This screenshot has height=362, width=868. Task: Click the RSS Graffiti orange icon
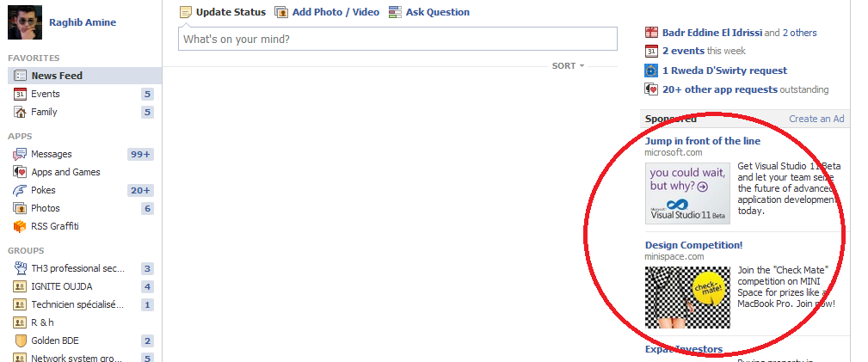pos(20,226)
